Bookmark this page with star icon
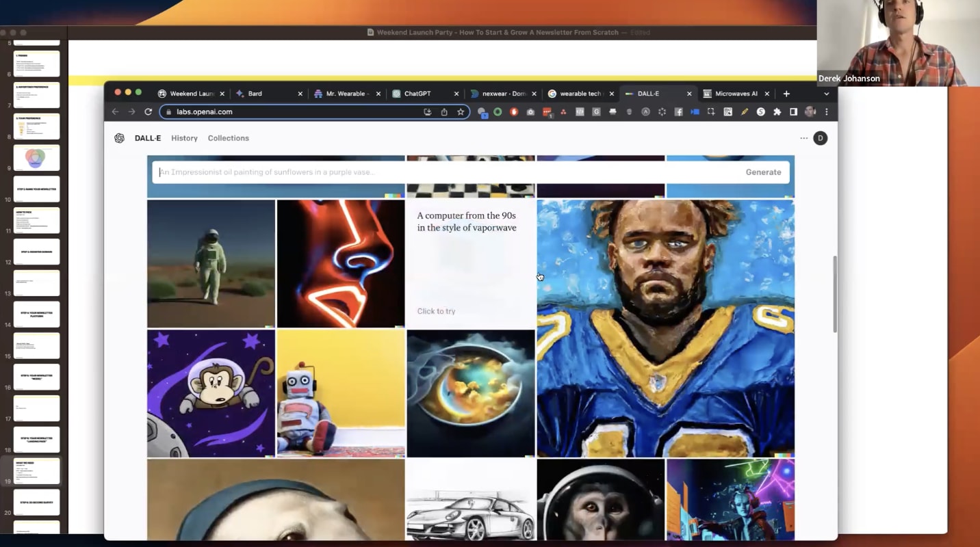 461,112
